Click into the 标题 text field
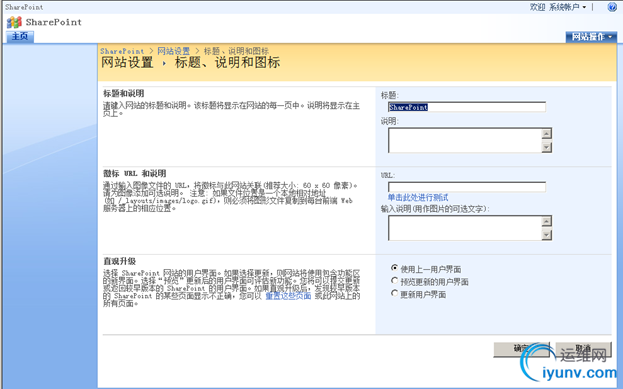Viewport: 623px width, 389px height. 467,107
